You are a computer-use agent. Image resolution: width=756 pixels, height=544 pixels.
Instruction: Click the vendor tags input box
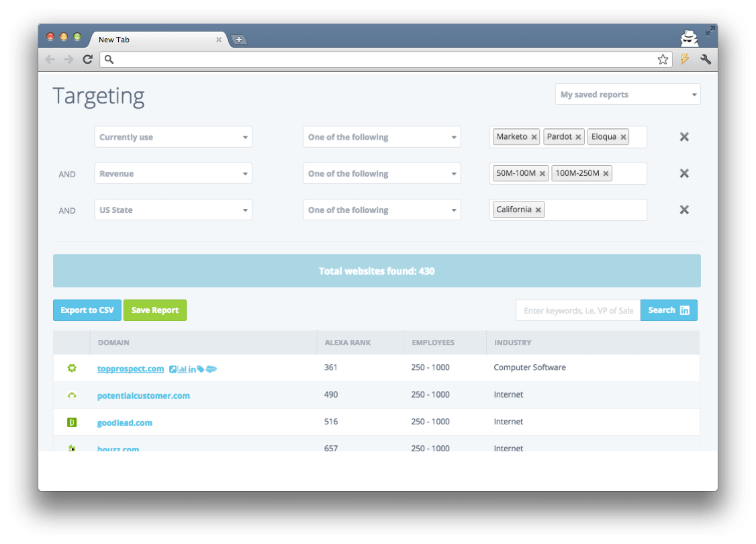(568, 137)
